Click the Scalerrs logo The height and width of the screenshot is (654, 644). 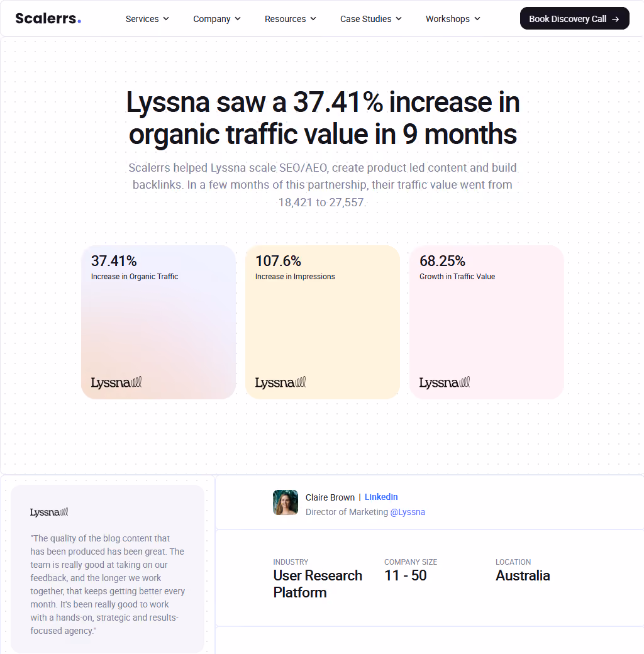(x=48, y=18)
